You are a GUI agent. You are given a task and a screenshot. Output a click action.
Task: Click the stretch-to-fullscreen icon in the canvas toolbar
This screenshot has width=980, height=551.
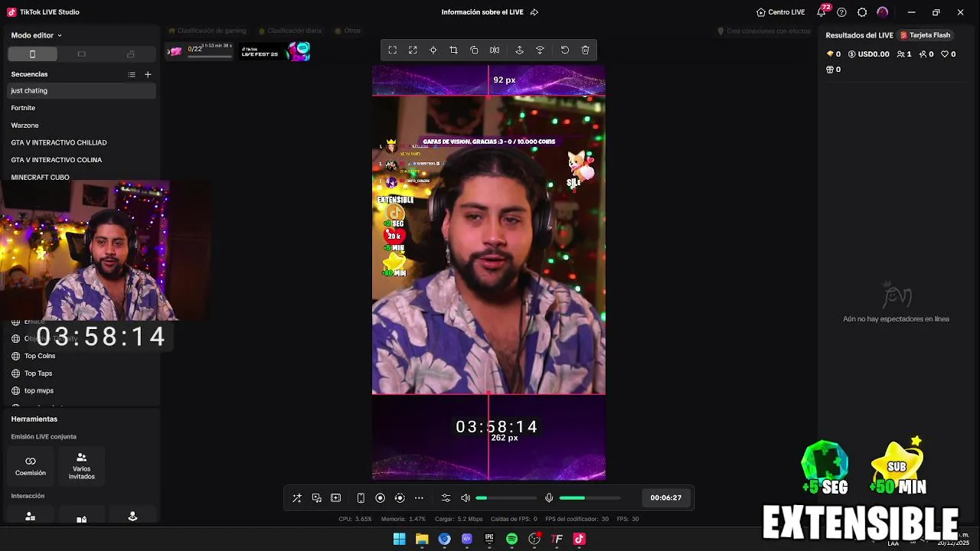pos(413,50)
